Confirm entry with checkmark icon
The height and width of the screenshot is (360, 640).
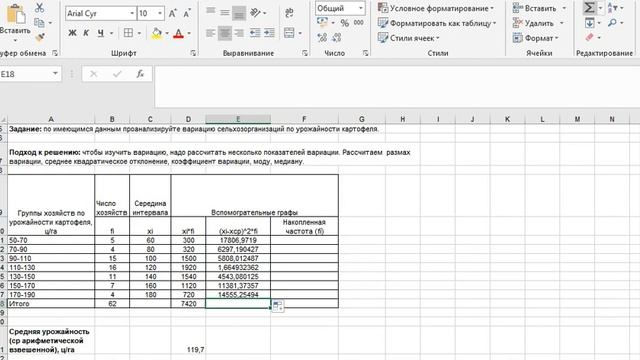pos(117,74)
